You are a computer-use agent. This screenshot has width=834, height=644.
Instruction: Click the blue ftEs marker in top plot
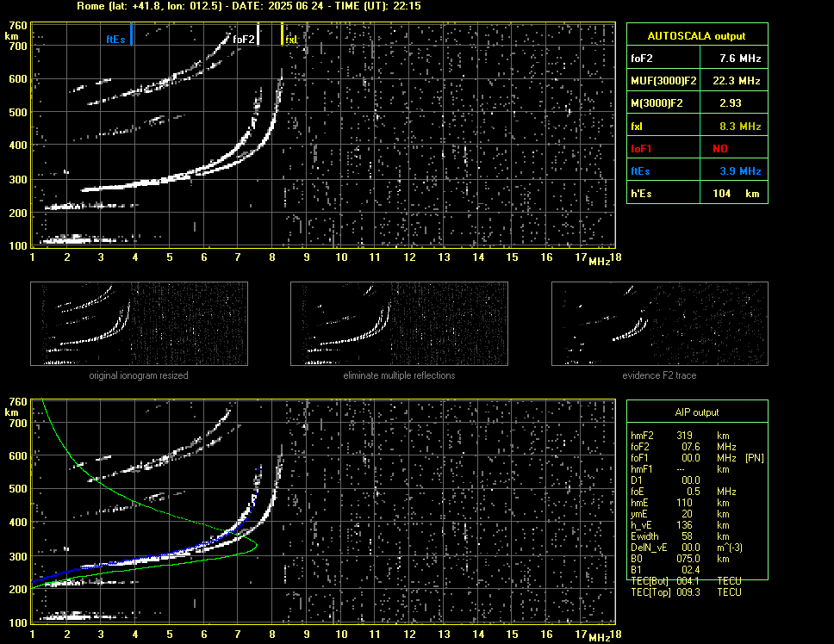131,34
